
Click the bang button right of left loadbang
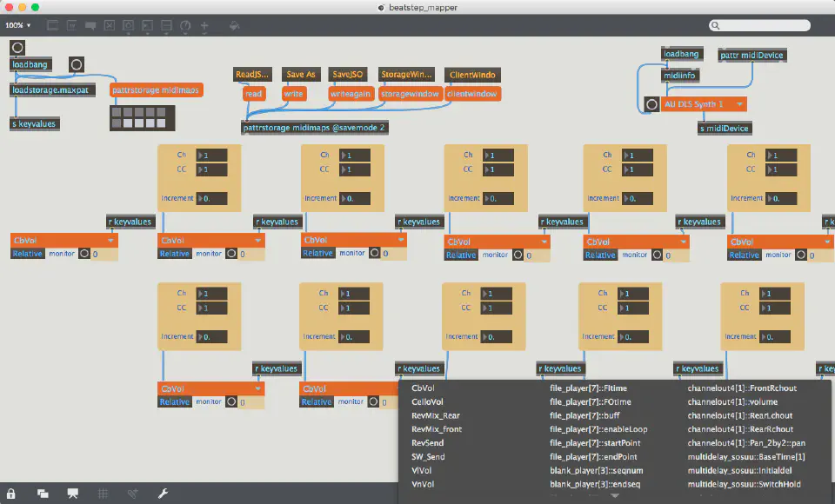[x=77, y=65]
